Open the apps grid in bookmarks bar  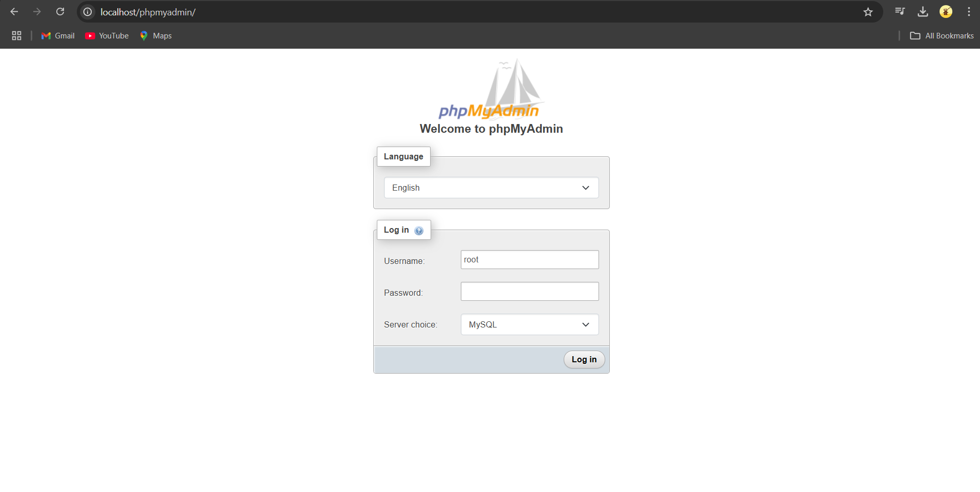point(16,35)
